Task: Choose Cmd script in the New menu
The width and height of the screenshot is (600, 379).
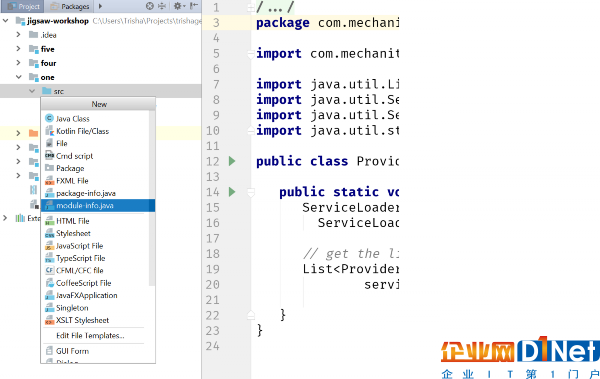Action: tap(98, 156)
